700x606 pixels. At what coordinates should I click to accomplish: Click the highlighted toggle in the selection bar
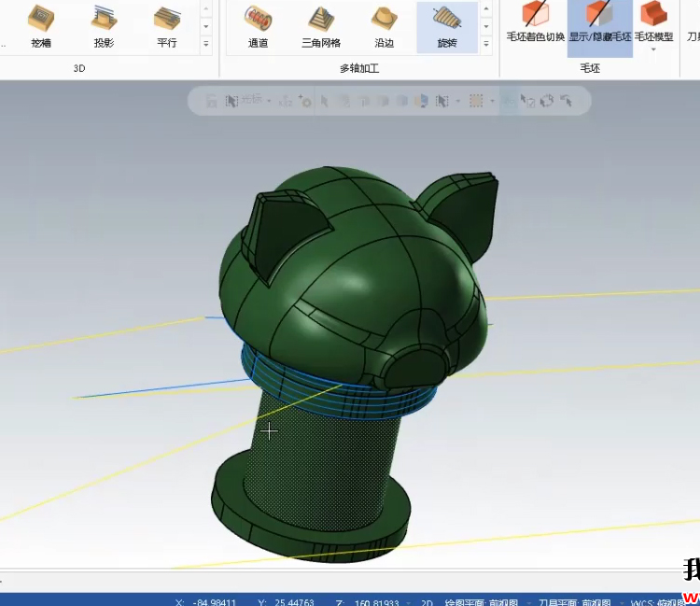509,101
